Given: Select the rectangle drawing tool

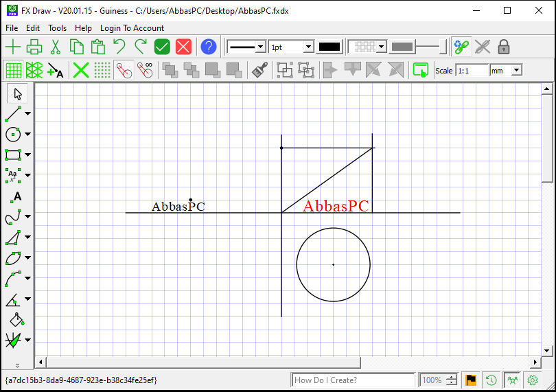Looking at the screenshot, I should click(x=13, y=155).
